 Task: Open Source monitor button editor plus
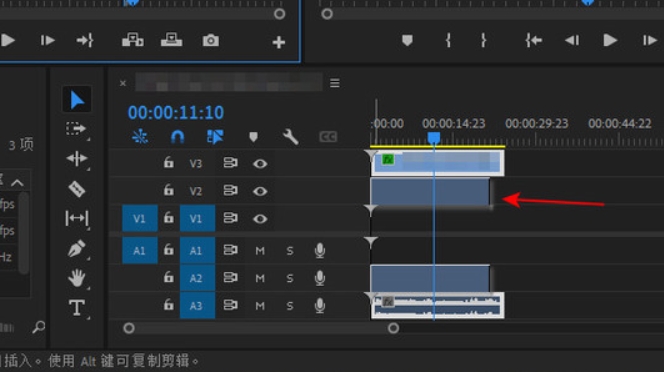tap(279, 42)
